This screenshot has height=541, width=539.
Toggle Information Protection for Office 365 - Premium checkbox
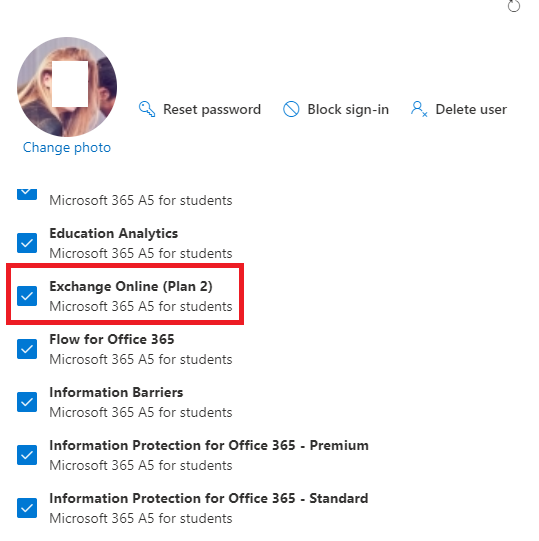pyautogui.click(x=27, y=455)
